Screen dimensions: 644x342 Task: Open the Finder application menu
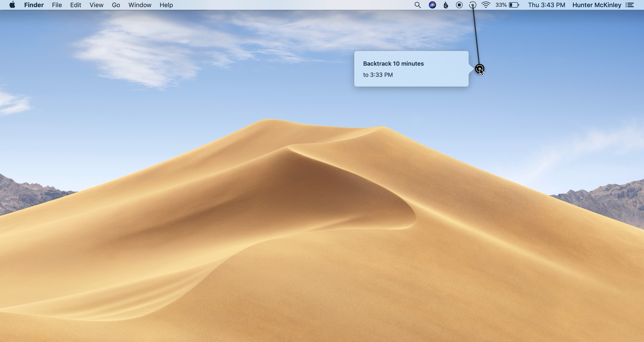(x=34, y=5)
